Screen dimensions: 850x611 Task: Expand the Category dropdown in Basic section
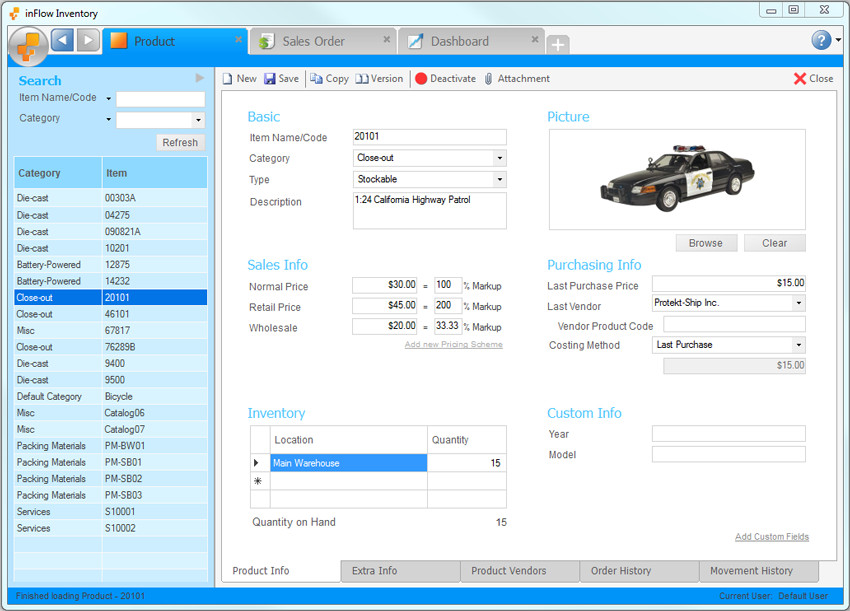click(499, 158)
